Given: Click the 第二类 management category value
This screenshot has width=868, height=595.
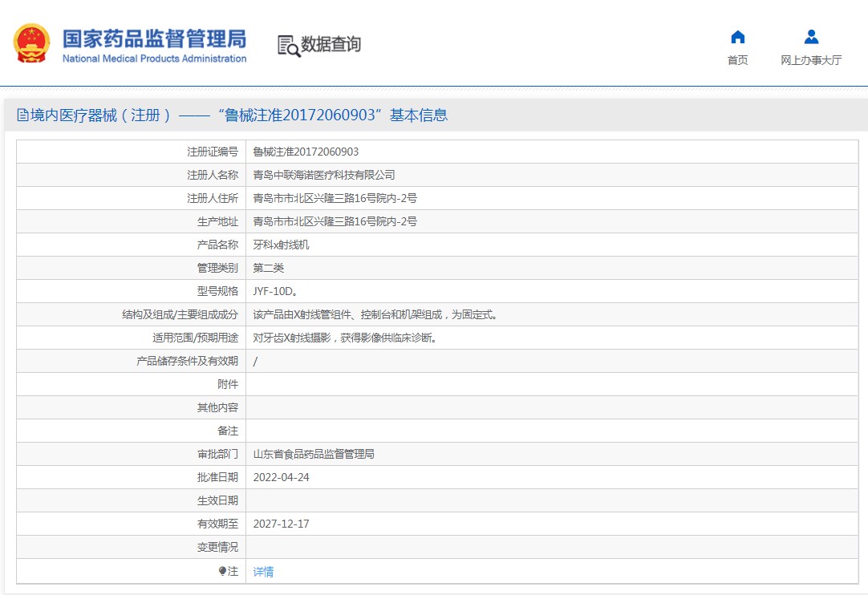Looking at the screenshot, I should pos(269,268).
